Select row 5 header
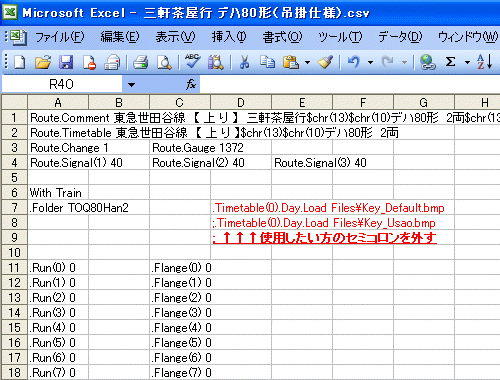The height and width of the screenshot is (380, 500). (14, 177)
